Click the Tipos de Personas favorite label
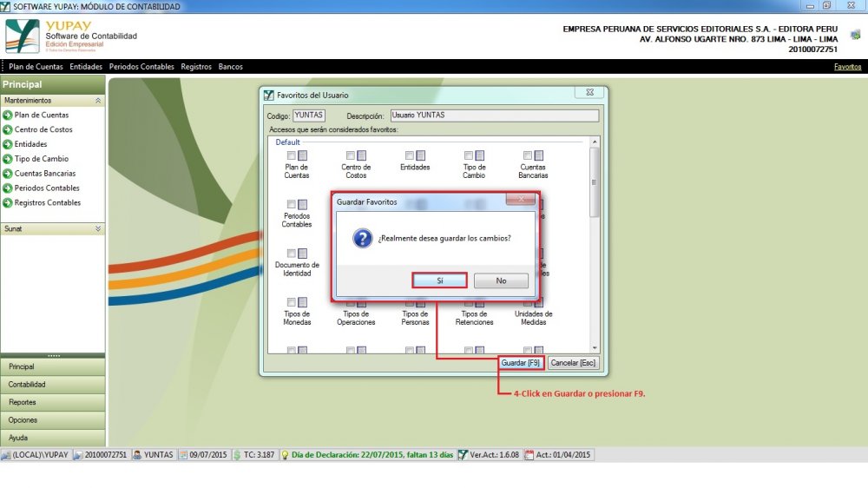This screenshot has width=868, height=488. tap(415, 318)
